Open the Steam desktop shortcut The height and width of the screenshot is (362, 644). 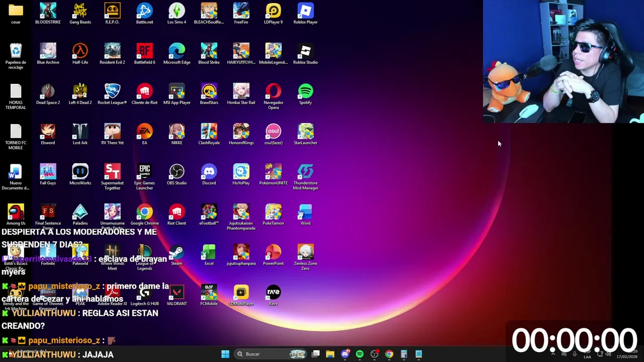[x=177, y=255]
